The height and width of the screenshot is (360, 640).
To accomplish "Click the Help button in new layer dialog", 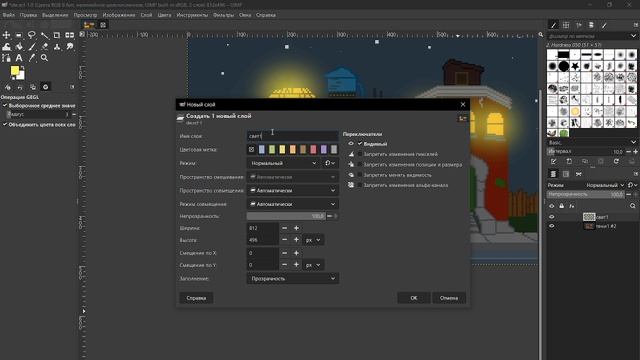I will 196,298.
